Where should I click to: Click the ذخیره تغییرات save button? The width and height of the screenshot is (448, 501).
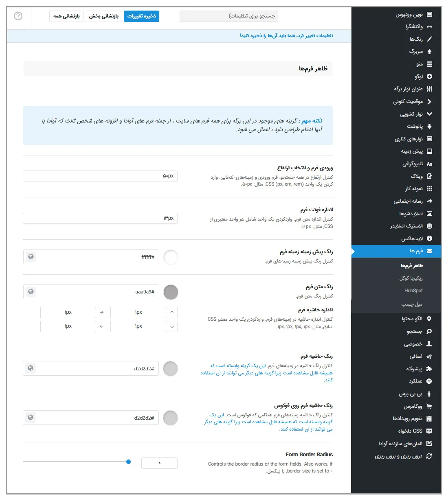(x=141, y=16)
